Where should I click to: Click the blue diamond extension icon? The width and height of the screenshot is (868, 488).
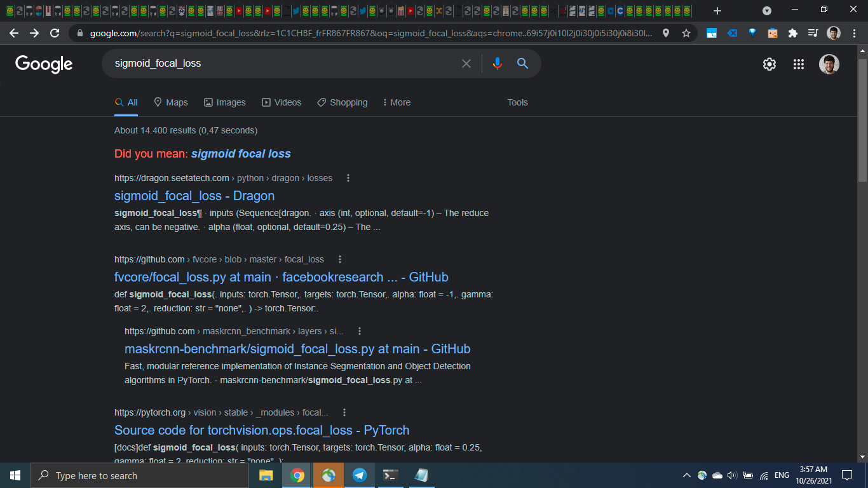752,33
